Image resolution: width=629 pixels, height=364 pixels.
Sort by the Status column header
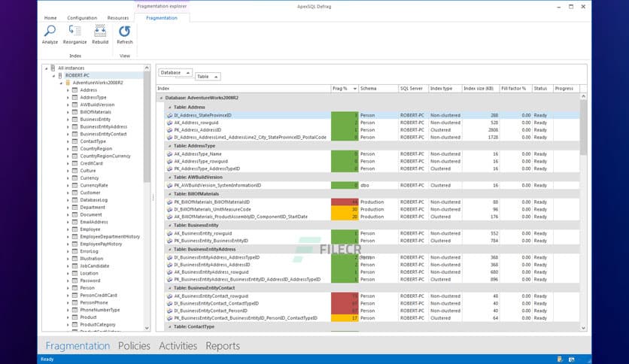tap(542, 89)
